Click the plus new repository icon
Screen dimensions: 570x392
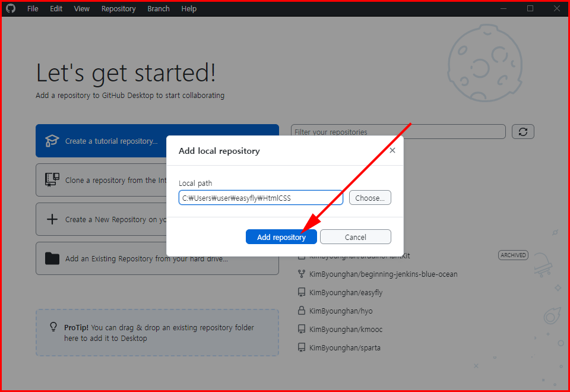52,219
